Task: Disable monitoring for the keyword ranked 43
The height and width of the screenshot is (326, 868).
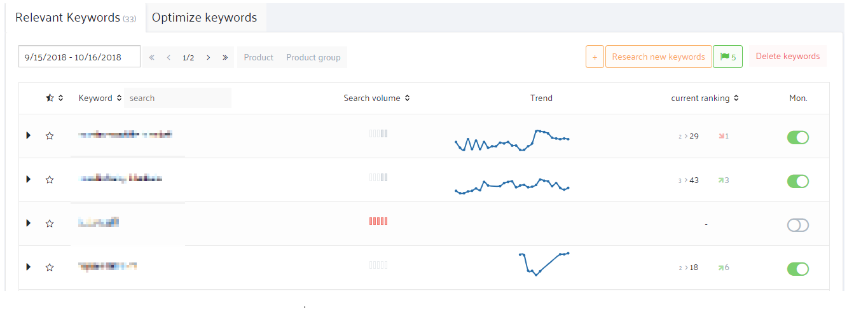Action: click(798, 181)
